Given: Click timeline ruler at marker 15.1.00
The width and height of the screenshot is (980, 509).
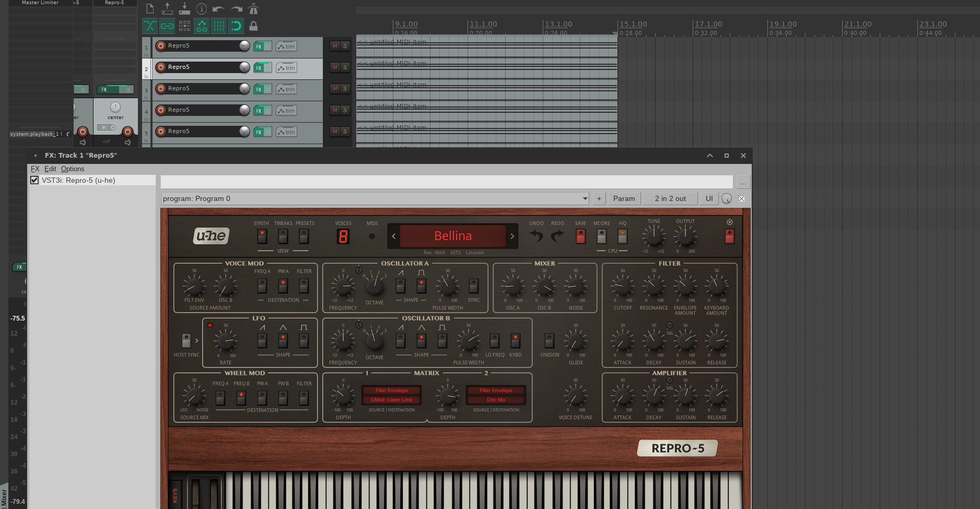Looking at the screenshot, I should (633, 25).
